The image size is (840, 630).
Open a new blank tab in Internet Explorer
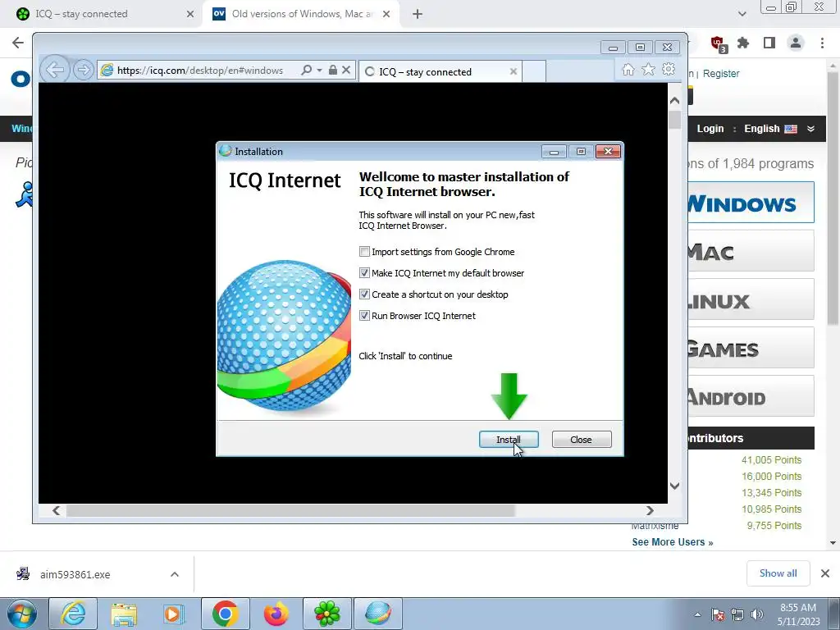point(533,72)
